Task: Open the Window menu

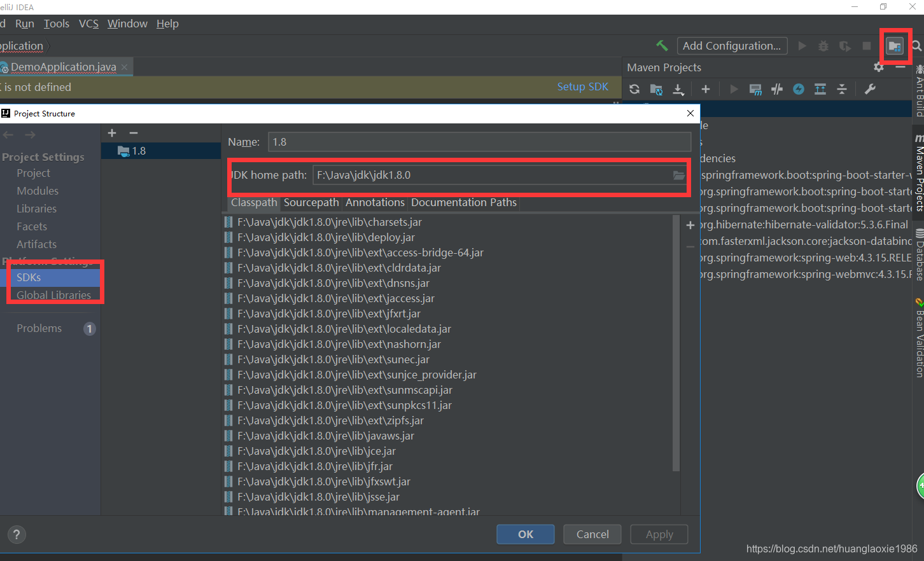Action: 127,24
